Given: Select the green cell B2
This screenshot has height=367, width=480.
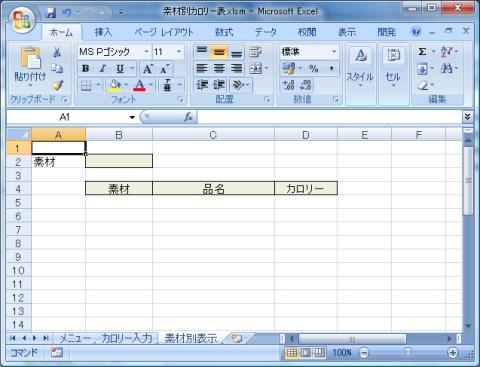Looking at the screenshot, I should pos(119,161).
